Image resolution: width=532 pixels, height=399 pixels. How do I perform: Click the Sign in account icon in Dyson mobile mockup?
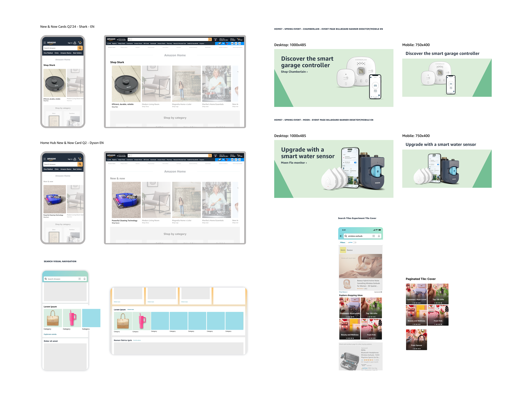click(75, 159)
